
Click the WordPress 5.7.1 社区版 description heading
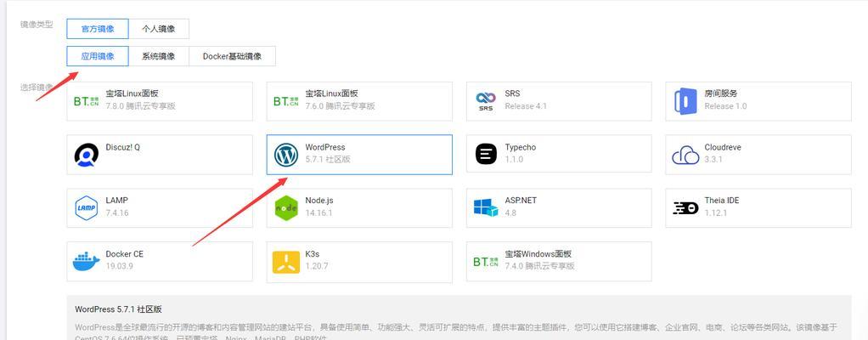118,309
